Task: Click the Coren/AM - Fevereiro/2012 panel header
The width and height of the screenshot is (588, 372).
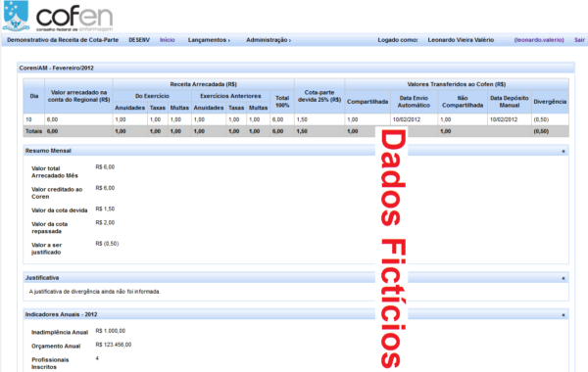Action: click(296, 68)
